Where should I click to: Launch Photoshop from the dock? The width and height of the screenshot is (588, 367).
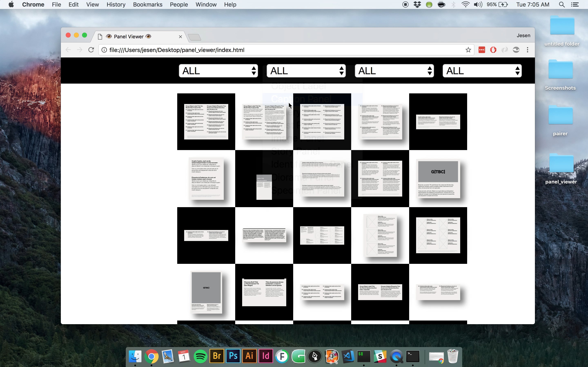[233, 356]
